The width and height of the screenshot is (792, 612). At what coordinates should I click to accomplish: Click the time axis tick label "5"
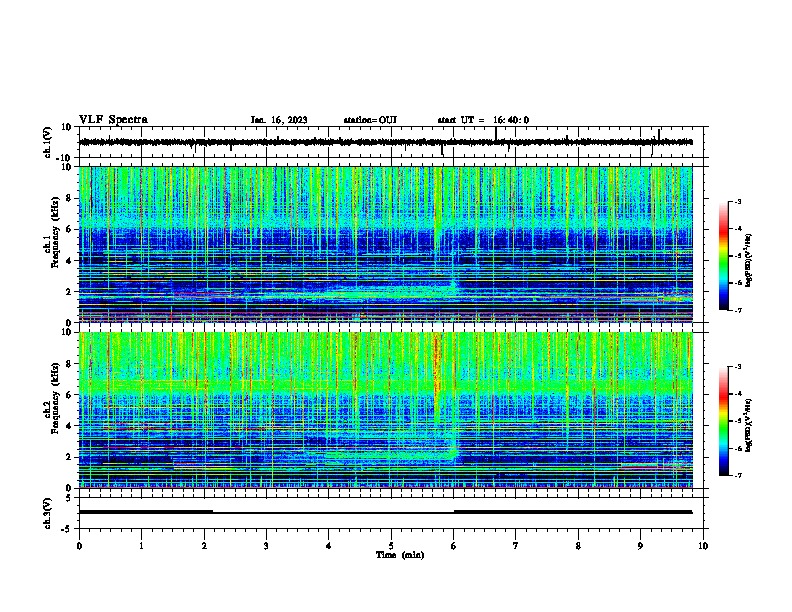391,546
